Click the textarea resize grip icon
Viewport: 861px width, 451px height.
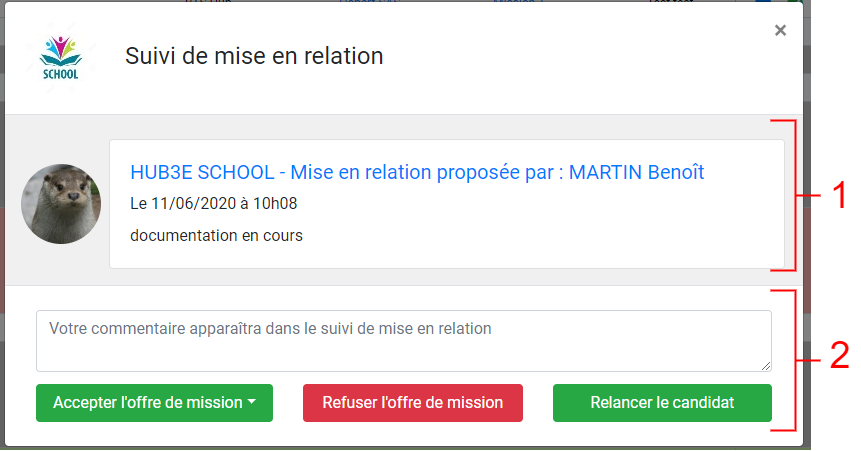[x=765, y=366]
